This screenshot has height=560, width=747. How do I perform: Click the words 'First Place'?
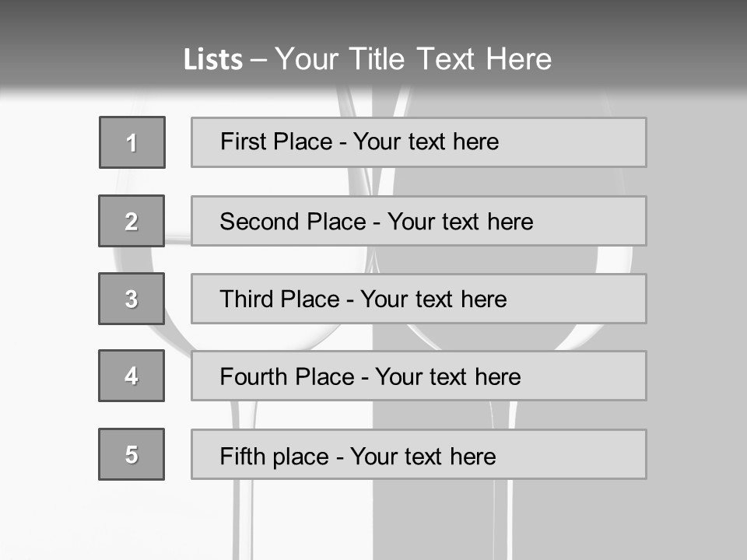click(278, 142)
